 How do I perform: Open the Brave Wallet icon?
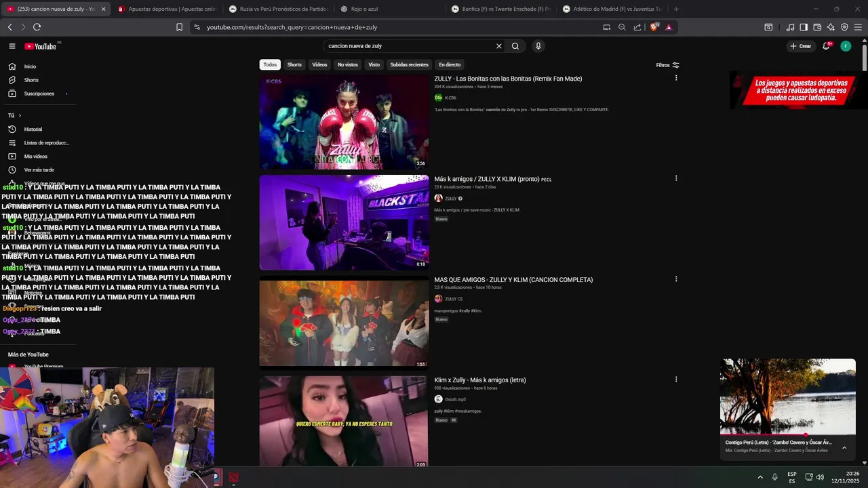pos(817,27)
